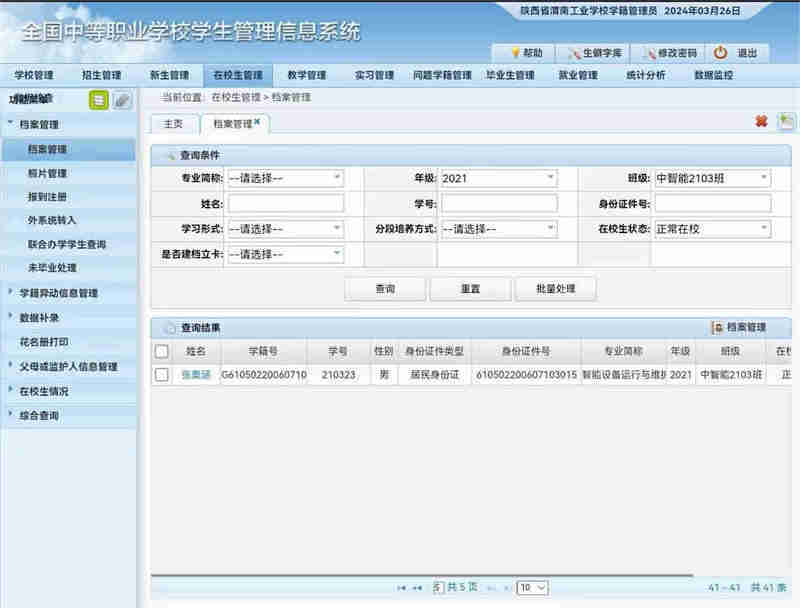Open the 年级 dropdown showing 2021
Image resolution: width=800 pixels, height=608 pixels.
pos(498,178)
